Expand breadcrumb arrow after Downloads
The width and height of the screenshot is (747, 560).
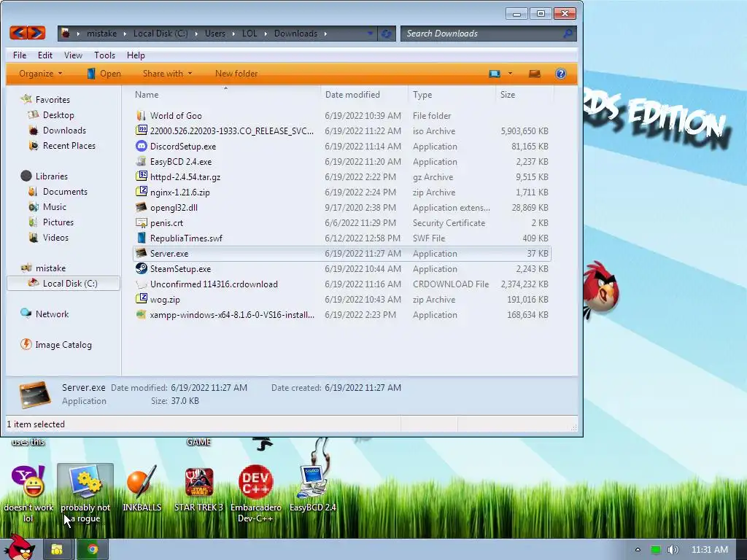click(325, 34)
